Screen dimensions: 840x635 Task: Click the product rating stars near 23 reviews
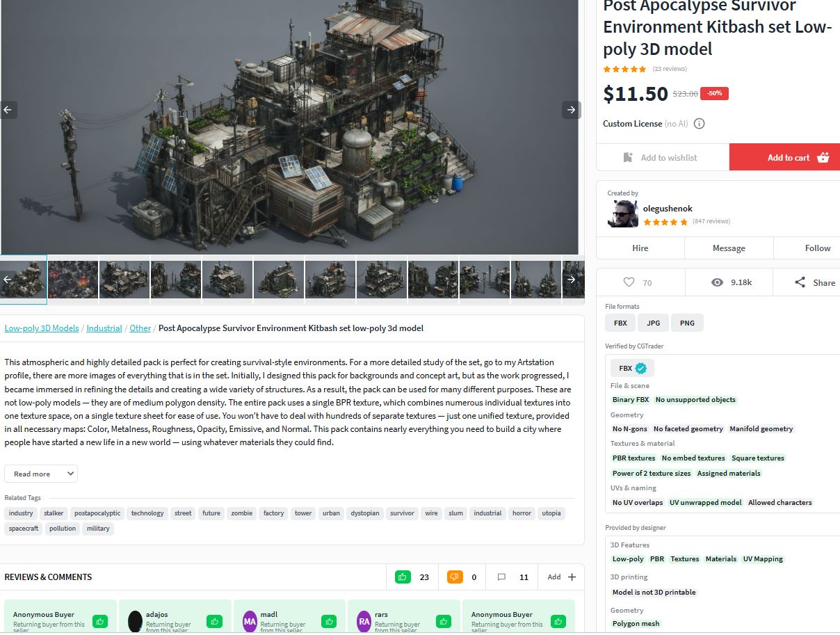click(x=624, y=69)
